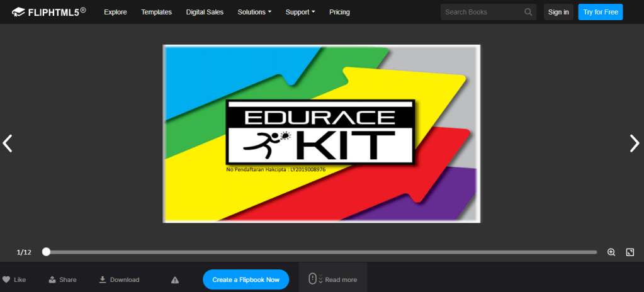644x292 pixels.
Task: Click the page progress slider handle
Action: 46,252
